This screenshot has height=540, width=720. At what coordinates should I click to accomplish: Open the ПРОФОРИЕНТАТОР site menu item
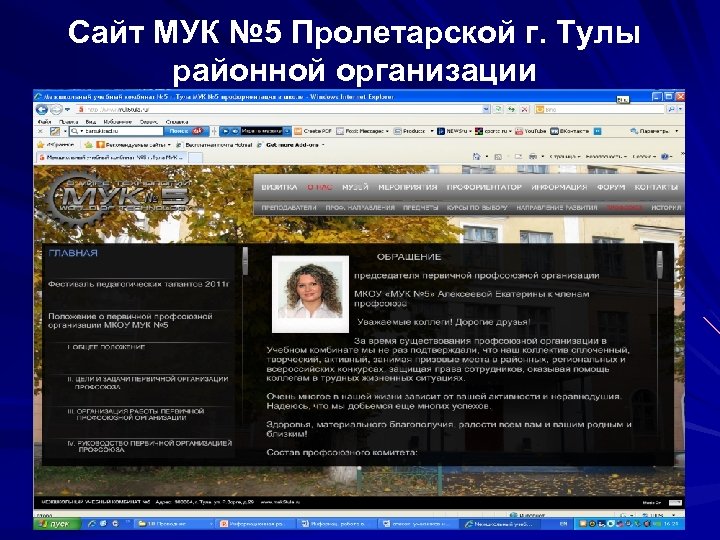click(484, 187)
